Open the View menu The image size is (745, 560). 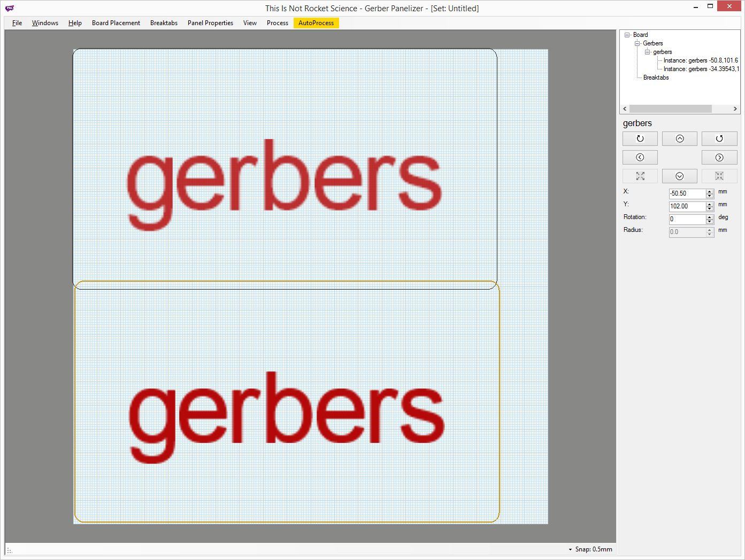click(x=250, y=23)
